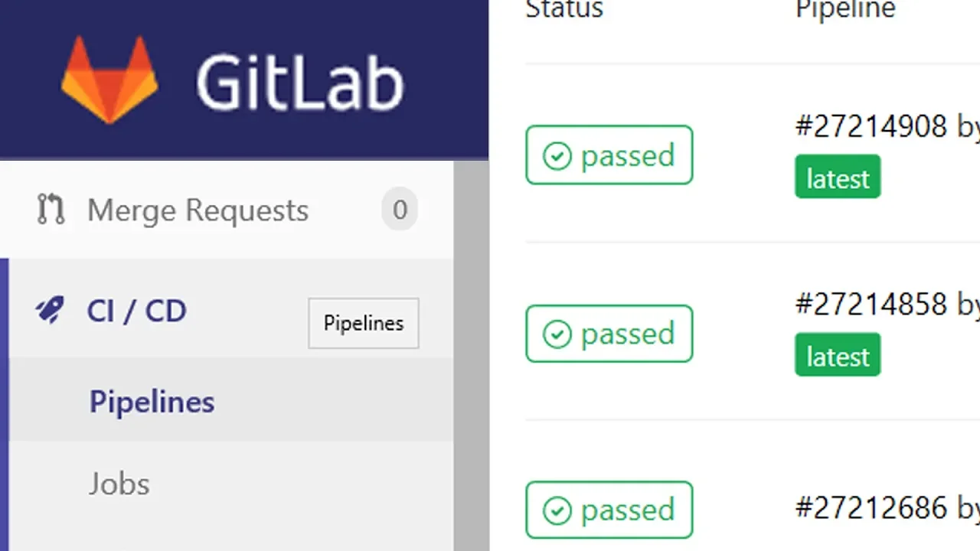Open pipeline #27214858 link
This screenshot has height=551, width=980.
click(871, 304)
